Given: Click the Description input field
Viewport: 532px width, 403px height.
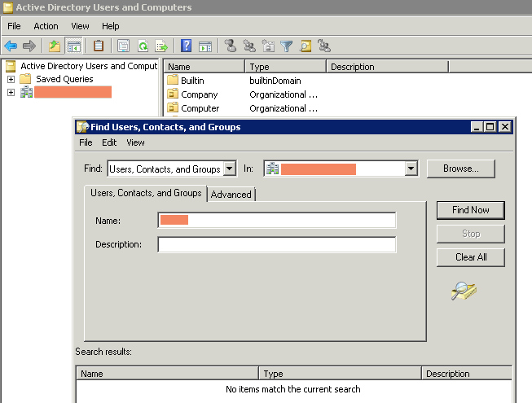Looking at the screenshot, I should pos(276,244).
